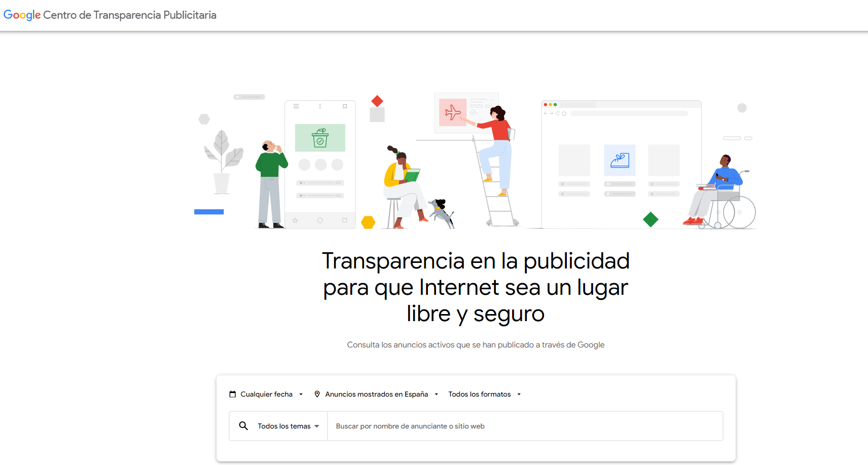Click the hero illustration of people and ads

[476, 161]
